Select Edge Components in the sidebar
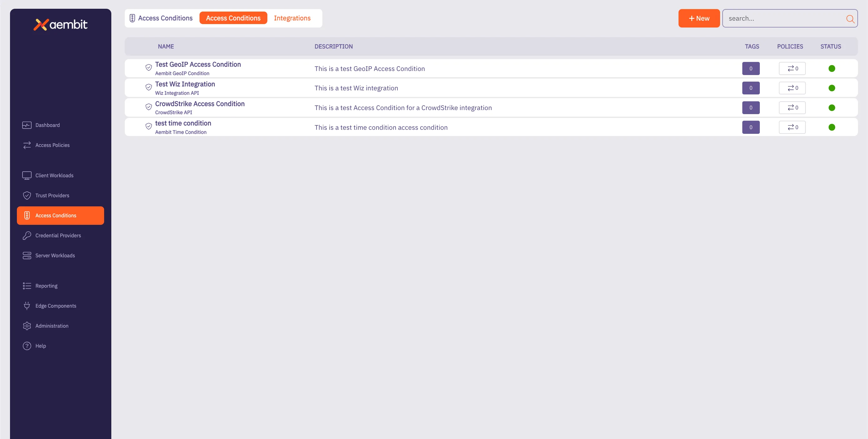The width and height of the screenshot is (868, 439). [x=56, y=305]
